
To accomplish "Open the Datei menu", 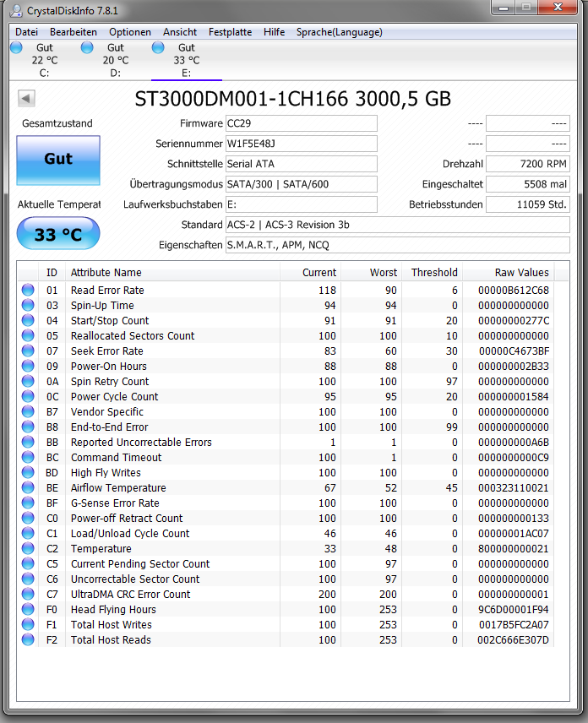I will (x=27, y=32).
